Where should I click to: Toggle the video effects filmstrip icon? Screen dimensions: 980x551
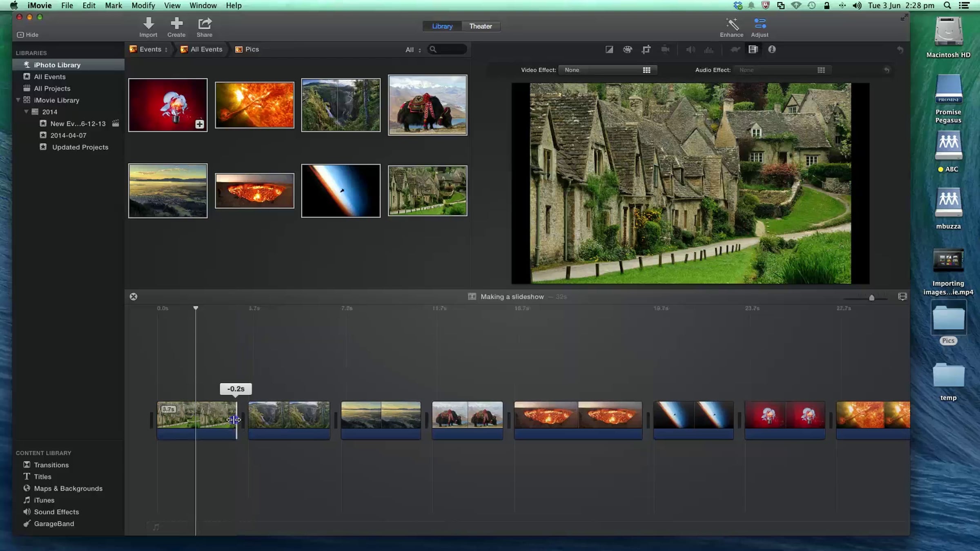(x=753, y=49)
